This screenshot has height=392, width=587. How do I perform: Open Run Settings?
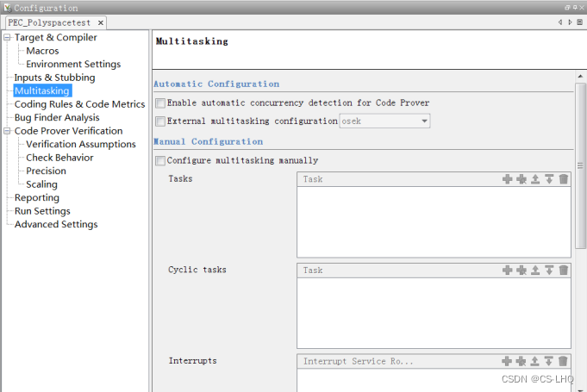coord(42,211)
